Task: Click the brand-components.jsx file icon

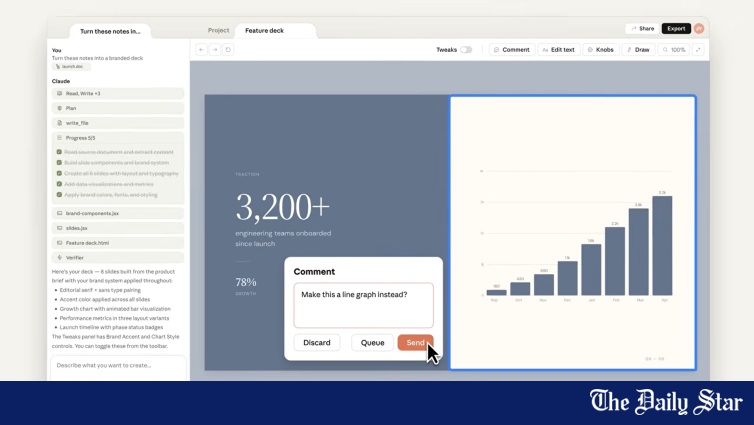Action: point(60,213)
